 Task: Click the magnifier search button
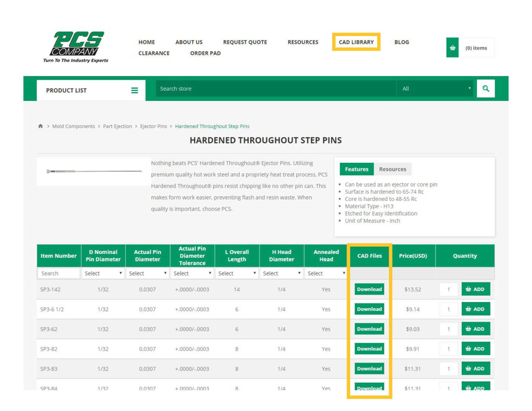(485, 89)
